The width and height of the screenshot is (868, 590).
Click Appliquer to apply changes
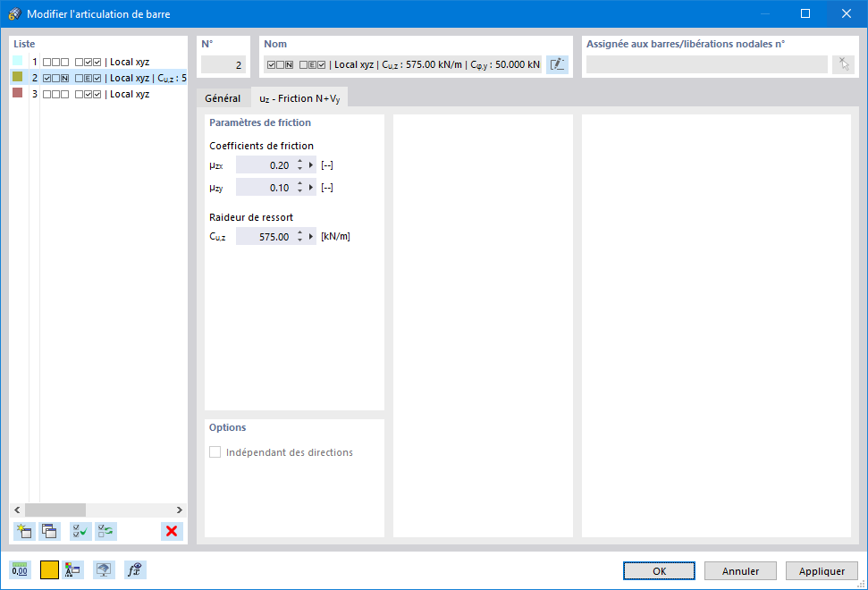tap(822, 570)
